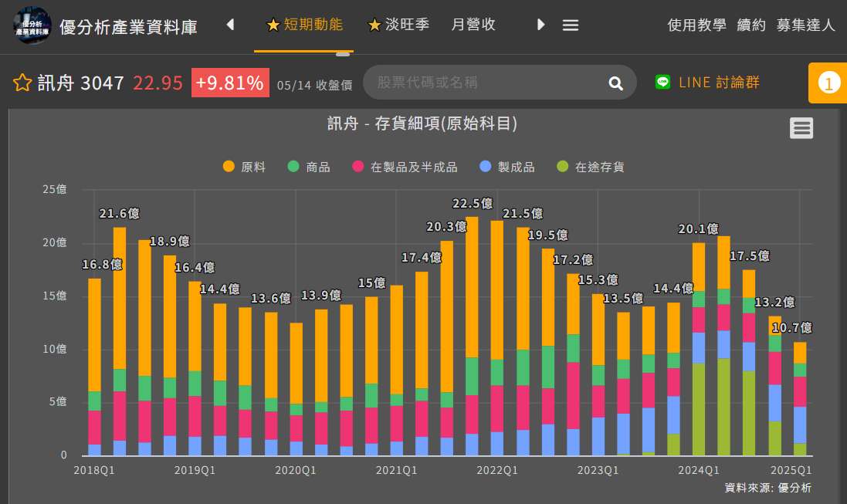Open the LINE 討論群 link
The width and height of the screenshot is (847, 504).
(x=719, y=82)
